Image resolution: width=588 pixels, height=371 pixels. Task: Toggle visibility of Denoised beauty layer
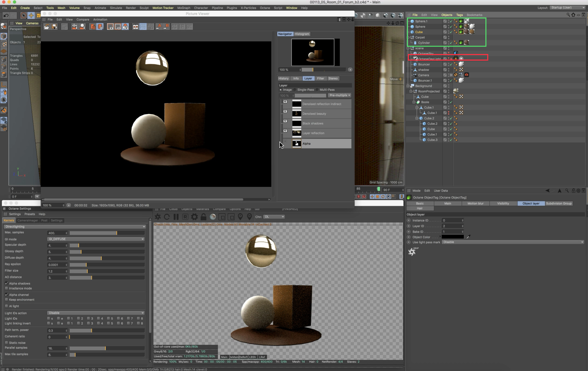(x=285, y=112)
